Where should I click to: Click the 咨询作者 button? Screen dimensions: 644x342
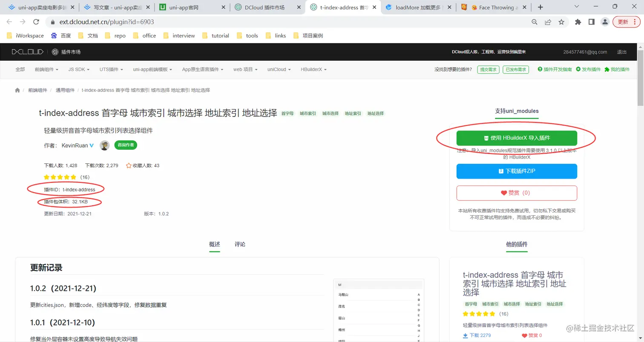click(x=126, y=145)
